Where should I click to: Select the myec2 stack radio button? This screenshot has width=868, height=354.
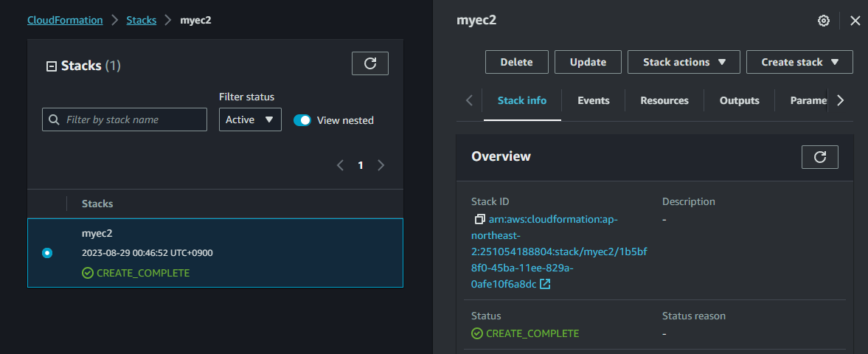tap(47, 253)
